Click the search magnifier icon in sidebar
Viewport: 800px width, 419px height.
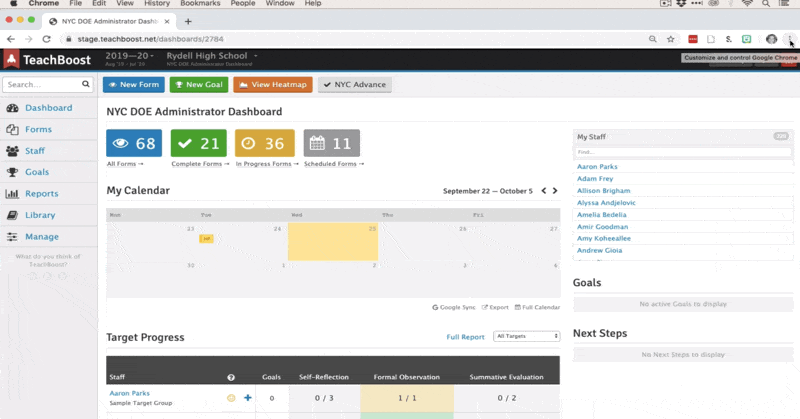point(85,84)
